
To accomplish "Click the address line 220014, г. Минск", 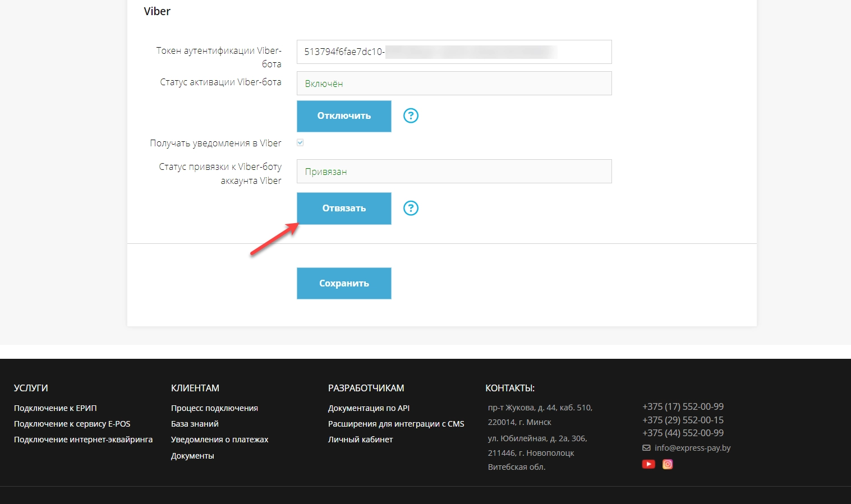I will click(x=519, y=422).
